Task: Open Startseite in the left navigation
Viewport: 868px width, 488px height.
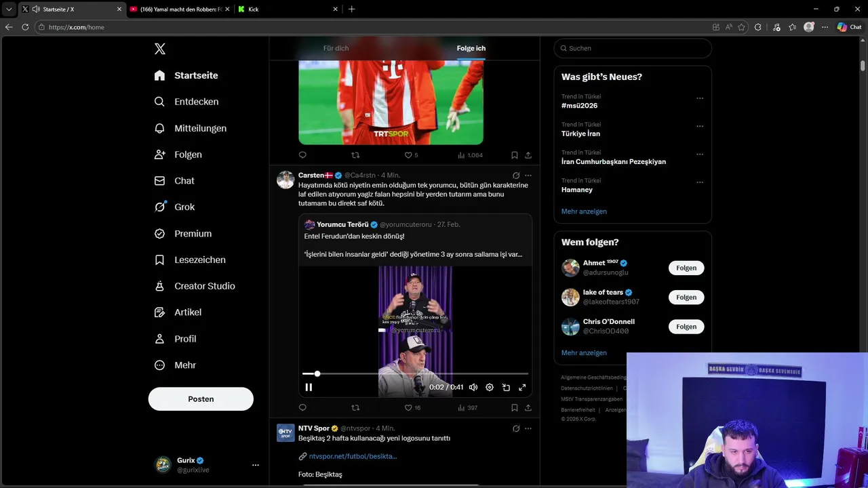Action: pyautogui.click(x=186, y=75)
